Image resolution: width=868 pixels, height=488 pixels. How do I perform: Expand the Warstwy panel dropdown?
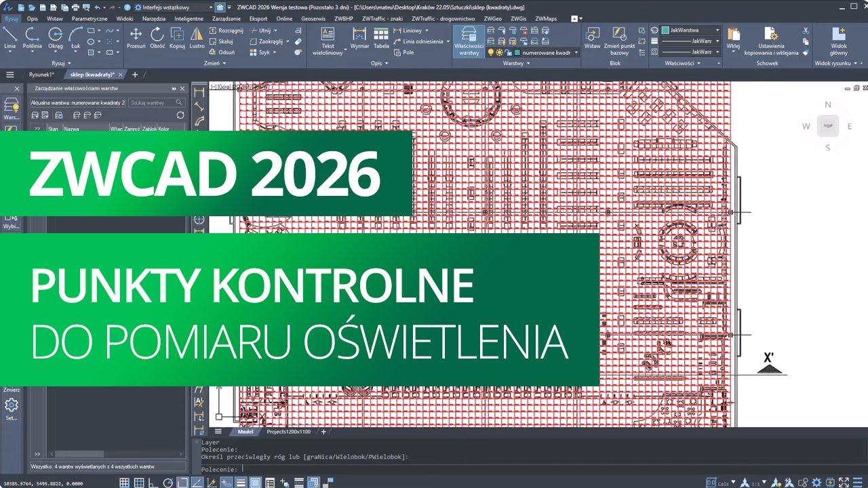[x=515, y=63]
